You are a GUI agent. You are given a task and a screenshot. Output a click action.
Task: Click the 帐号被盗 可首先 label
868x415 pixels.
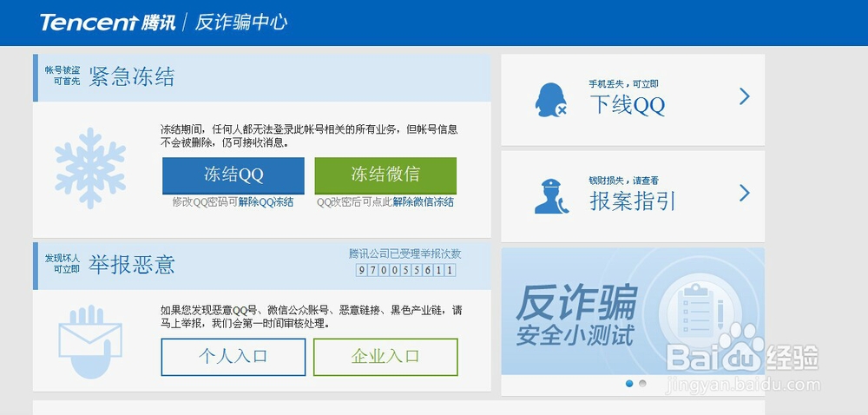[x=62, y=76]
